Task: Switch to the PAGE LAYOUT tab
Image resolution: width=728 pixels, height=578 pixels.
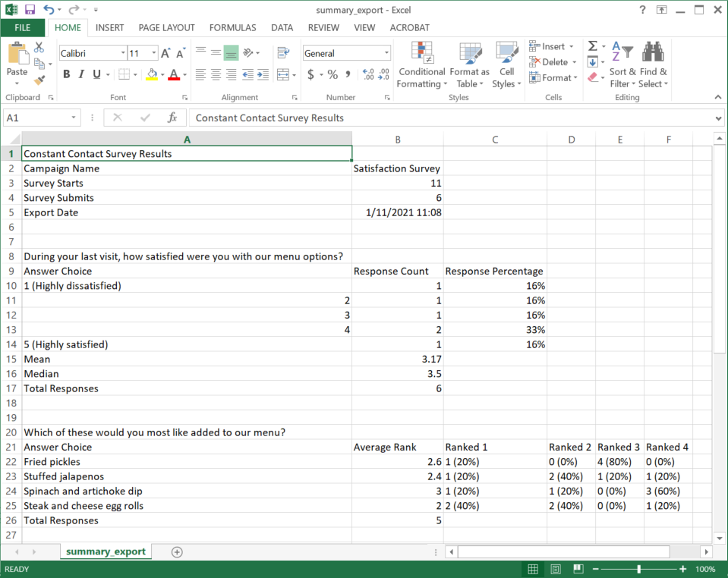Action: [167, 28]
